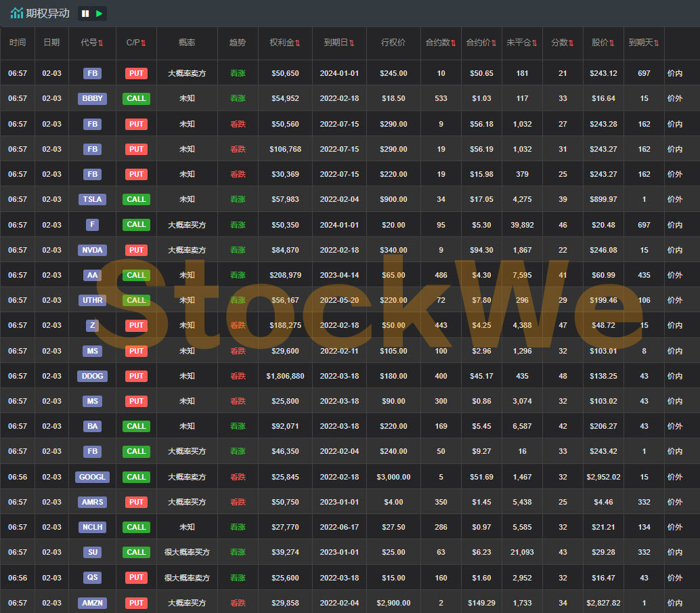Select contract price $94.30
Screen dimensions: 700x613
481,250
